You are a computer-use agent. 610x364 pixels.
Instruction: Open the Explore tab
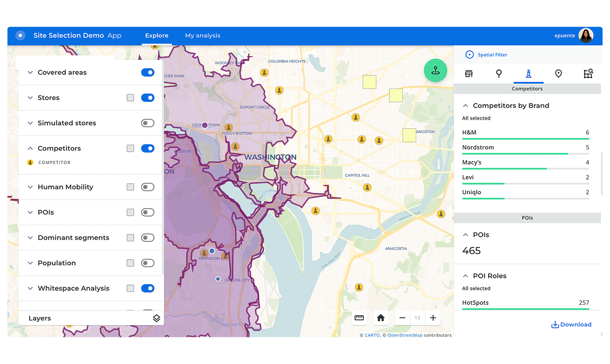pyautogui.click(x=157, y=36)
